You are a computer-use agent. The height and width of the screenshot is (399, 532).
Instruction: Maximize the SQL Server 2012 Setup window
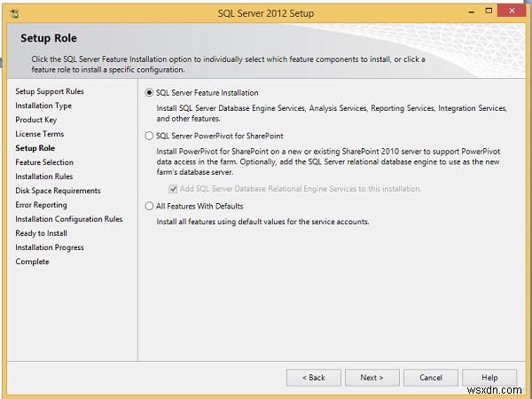tap(489, 11)
